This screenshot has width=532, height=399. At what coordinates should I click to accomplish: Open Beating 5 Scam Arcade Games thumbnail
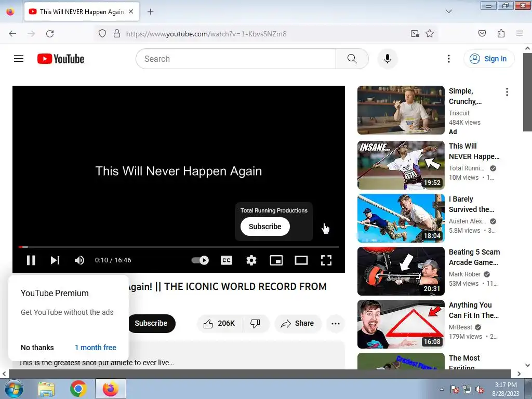[401, 271]
